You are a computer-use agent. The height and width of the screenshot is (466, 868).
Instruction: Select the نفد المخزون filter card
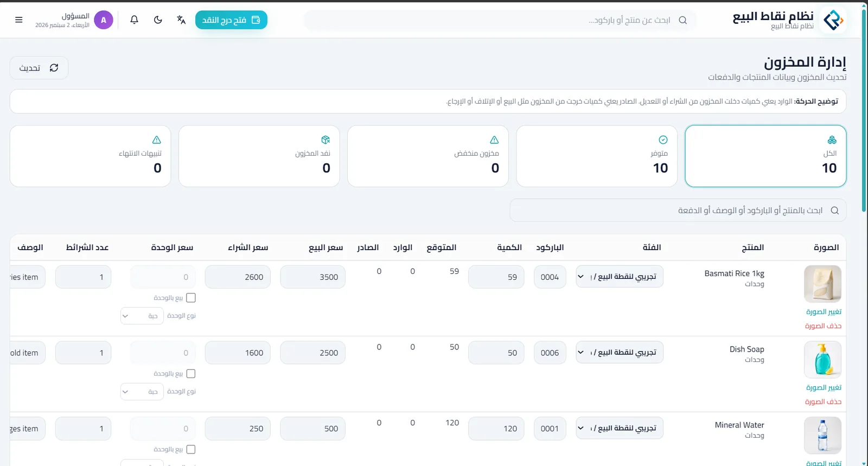point(259,156)
